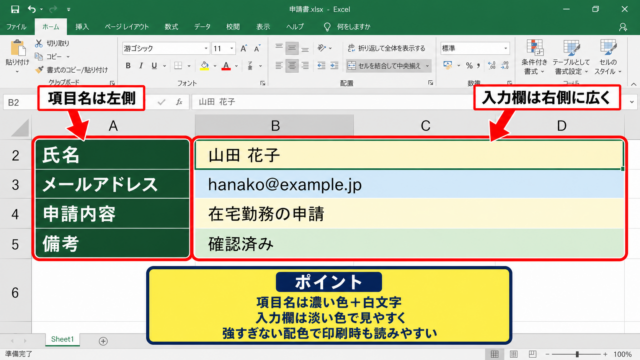This screenshot has width=640, height=360.
Task: Select the Sheet1 tab
Action: 62,340
